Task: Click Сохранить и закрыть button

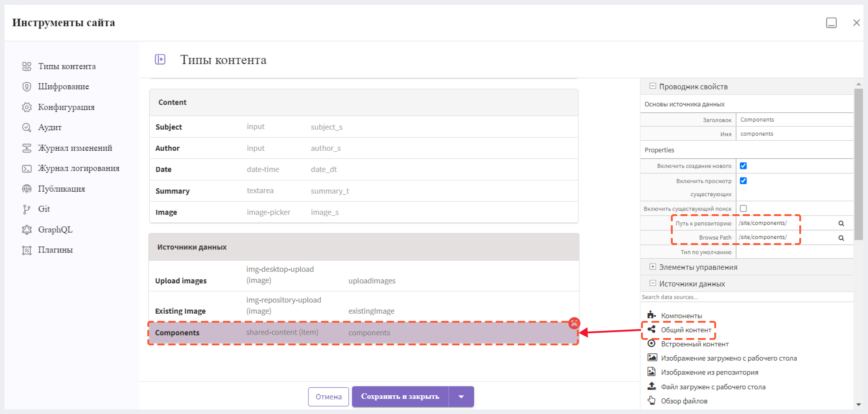Action: click(x=400, y=397)
